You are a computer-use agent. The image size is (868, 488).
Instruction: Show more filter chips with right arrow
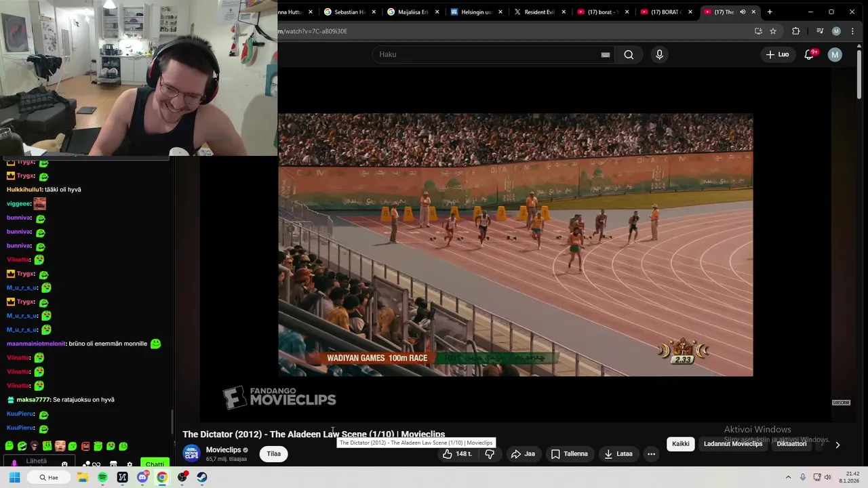click(837, 445)
